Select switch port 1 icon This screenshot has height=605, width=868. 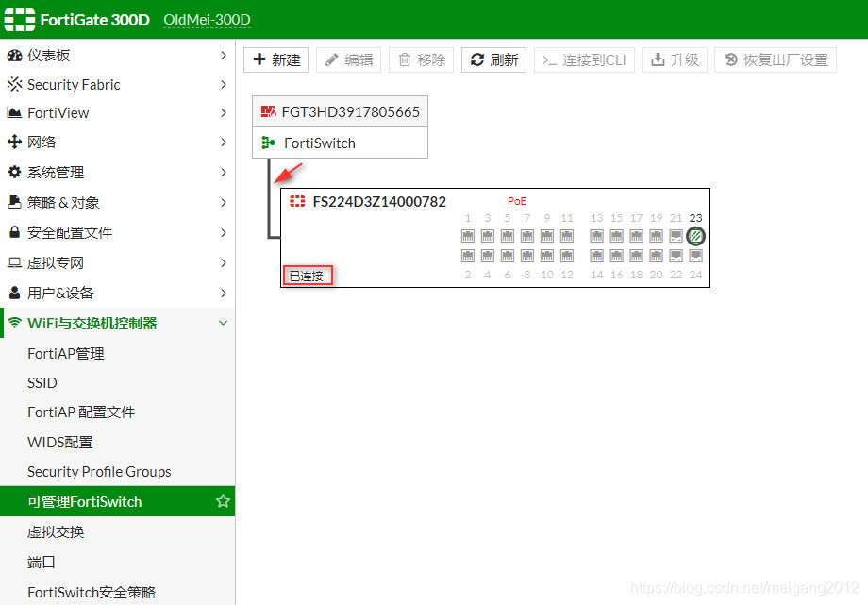point(468,236)
